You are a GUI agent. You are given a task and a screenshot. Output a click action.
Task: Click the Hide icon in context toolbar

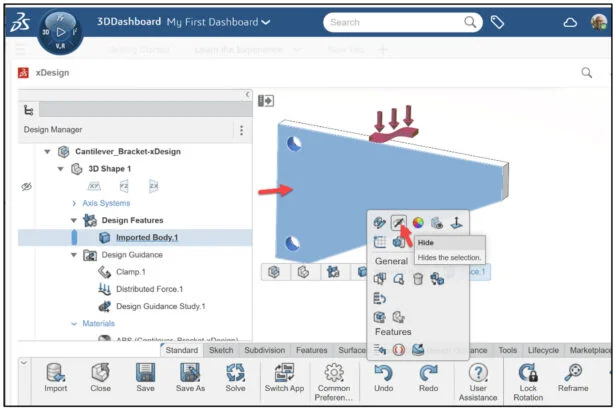click(398, 223)
